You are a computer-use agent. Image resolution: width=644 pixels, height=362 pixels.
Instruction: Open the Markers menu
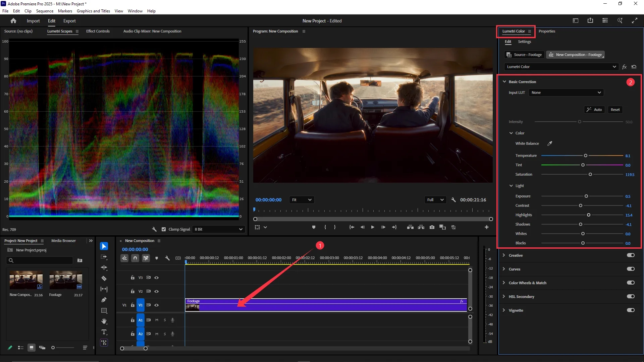click(x=65, y=11)
